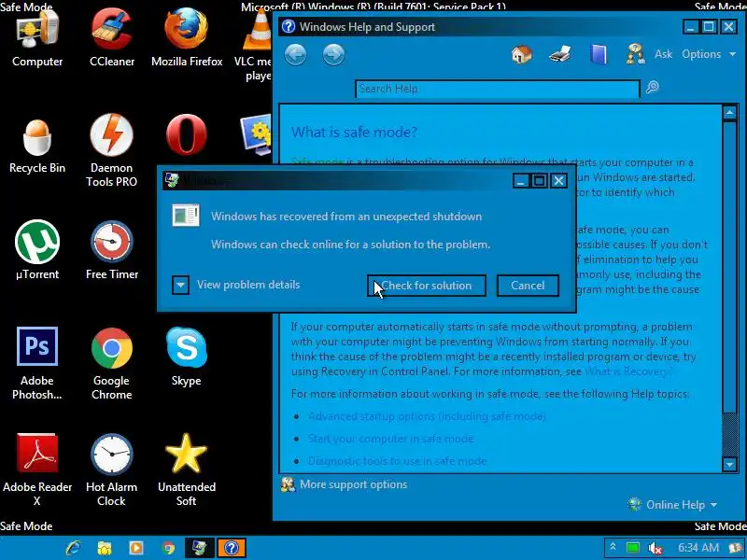Focus the Search Help input field
This screenshot has height=560, width=747.
click(x=498, y=89)
